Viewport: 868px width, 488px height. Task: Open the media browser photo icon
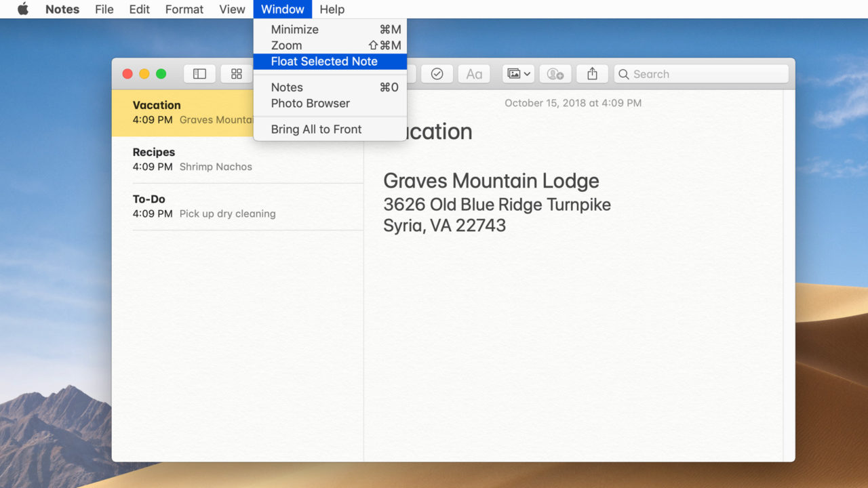(x=514, y=74)
